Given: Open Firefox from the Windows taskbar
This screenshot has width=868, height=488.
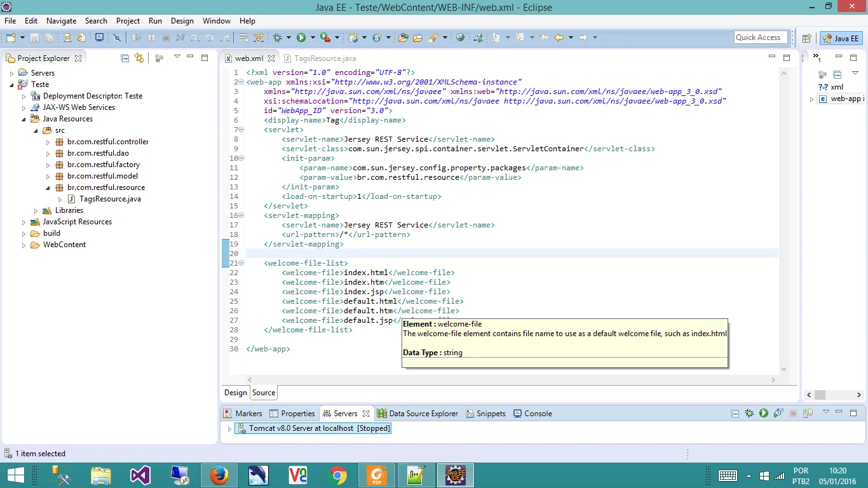Looking at the screenshot, I should click(219, 475).
